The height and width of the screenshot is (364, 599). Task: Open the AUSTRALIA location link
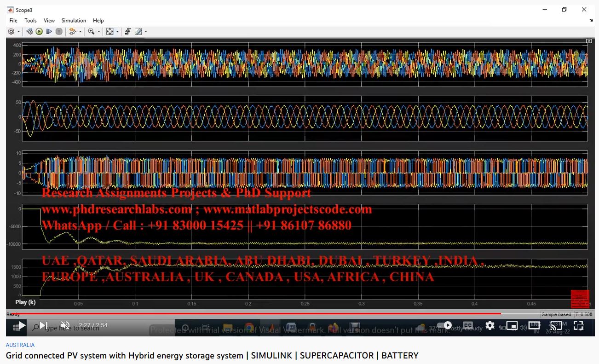pos(20,345)
